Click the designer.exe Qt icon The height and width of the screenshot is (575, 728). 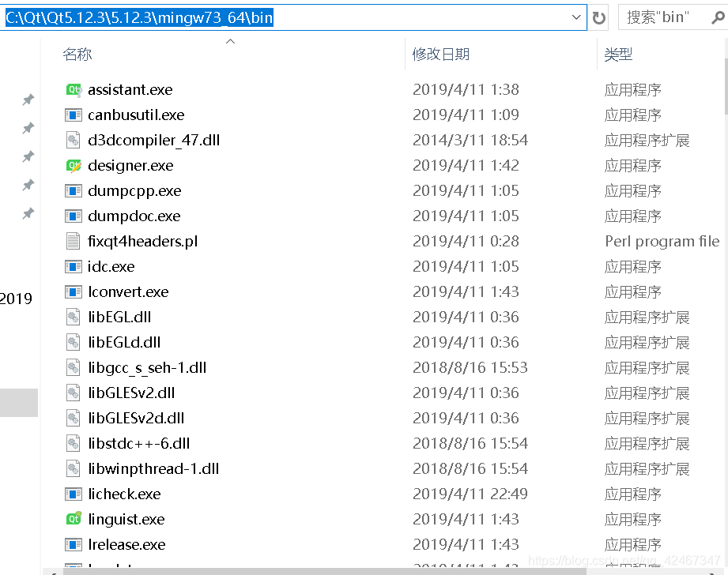(x=74, y=165)
